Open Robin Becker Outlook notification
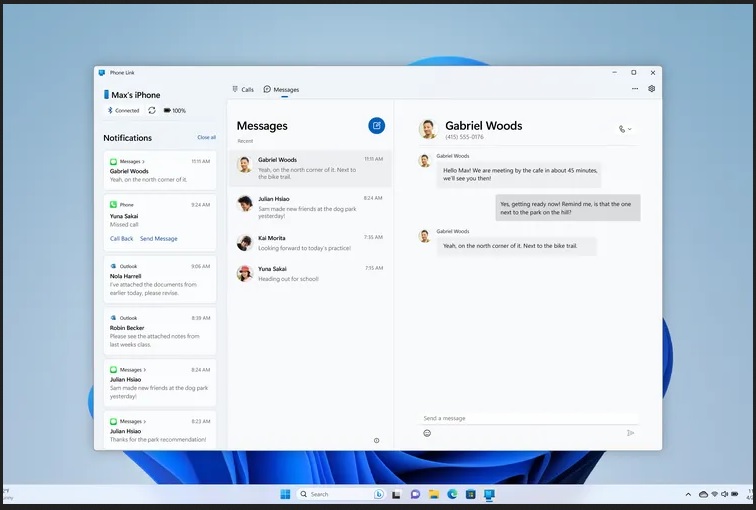Screen dimensions: 756x510 [160, 331]
